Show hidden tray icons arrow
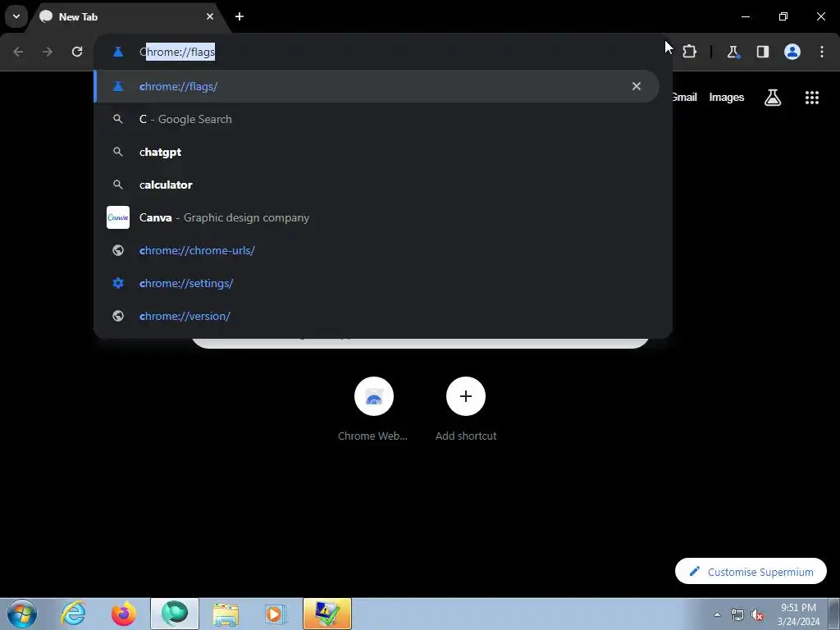 717,614
